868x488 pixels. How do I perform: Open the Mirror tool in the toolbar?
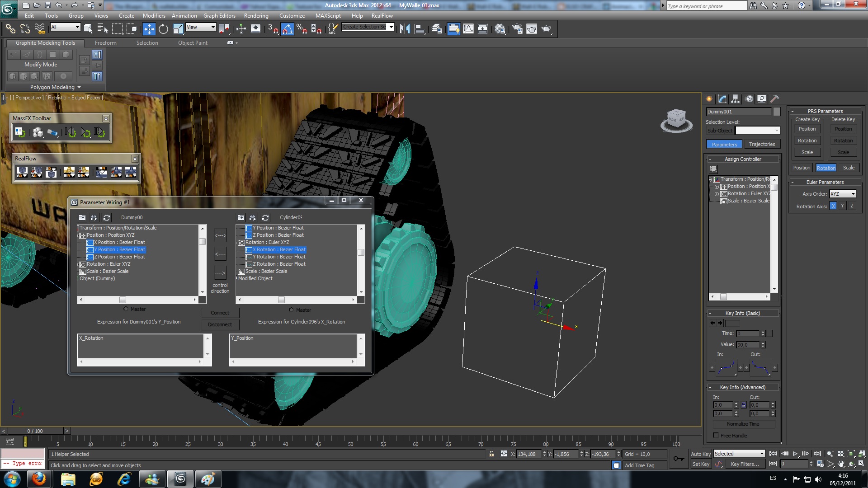click(405, 29)
